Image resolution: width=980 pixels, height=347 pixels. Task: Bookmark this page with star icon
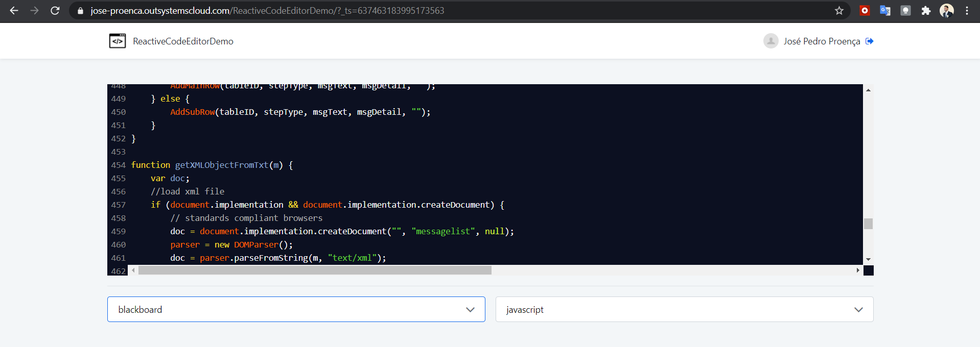pyautogui.click(x=839, y=10)
